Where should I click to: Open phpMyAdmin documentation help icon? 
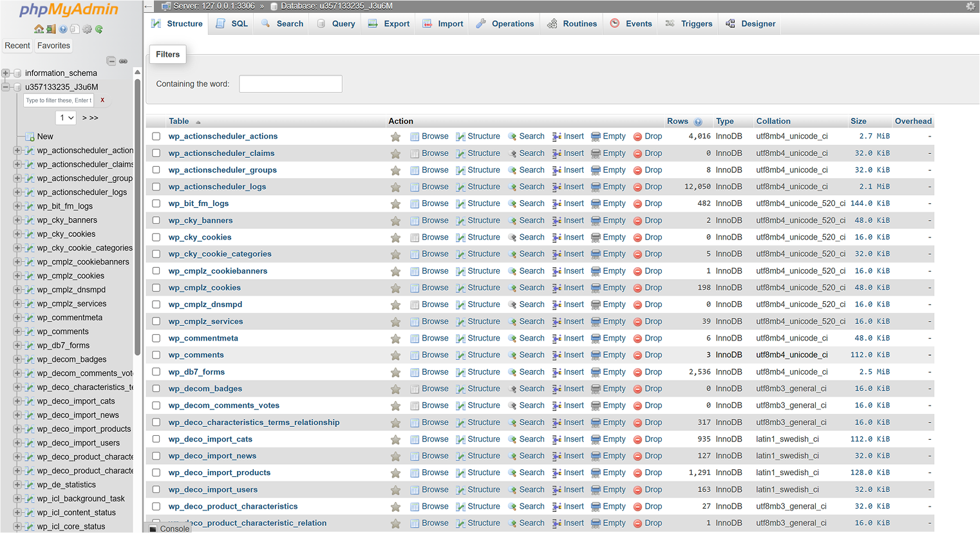(63, 29)
